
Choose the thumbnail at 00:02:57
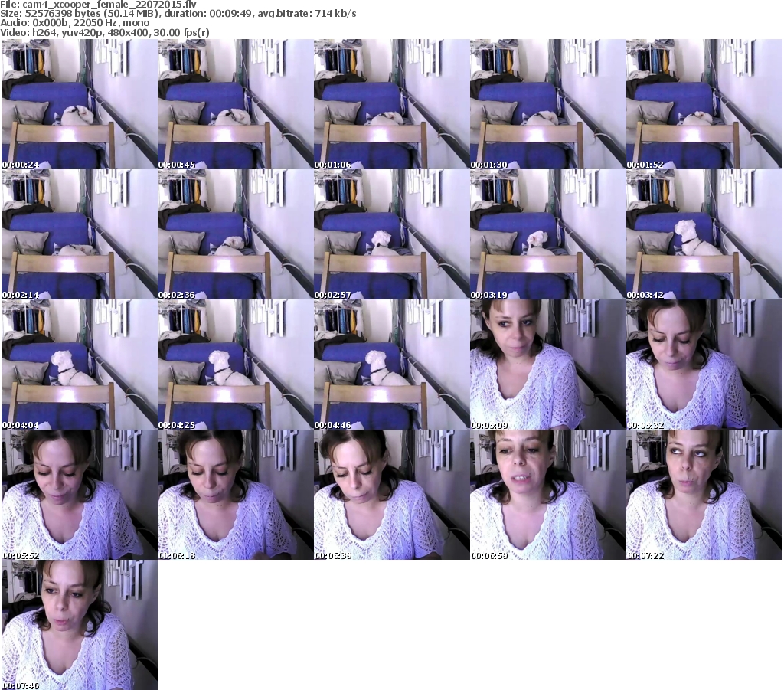(x=391, y=234)
